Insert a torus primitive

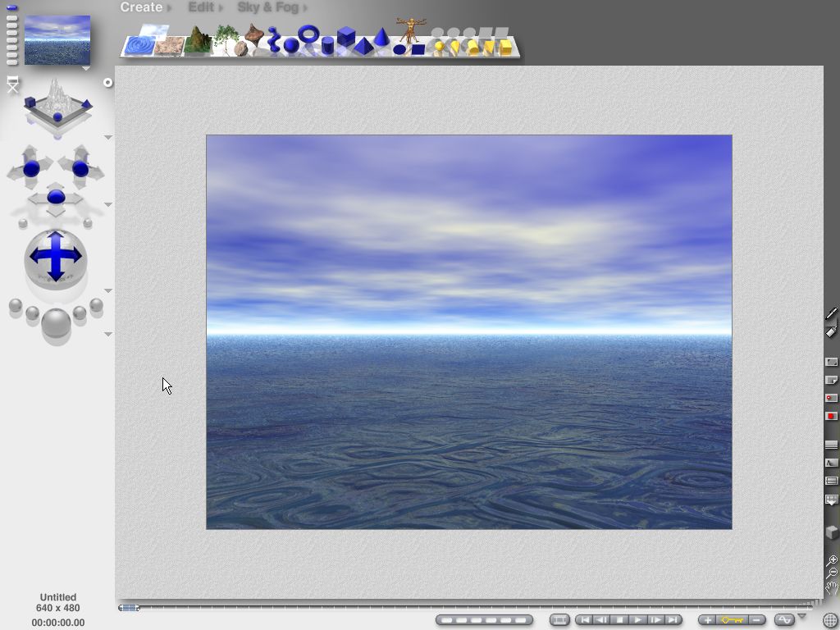308,34
